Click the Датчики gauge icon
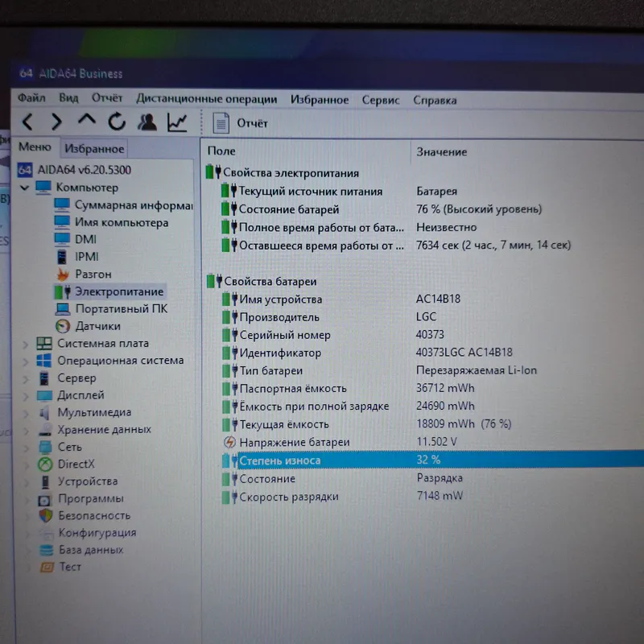This screenshot has height=644, width=644. pyautogui.click(x=63, y=327)
